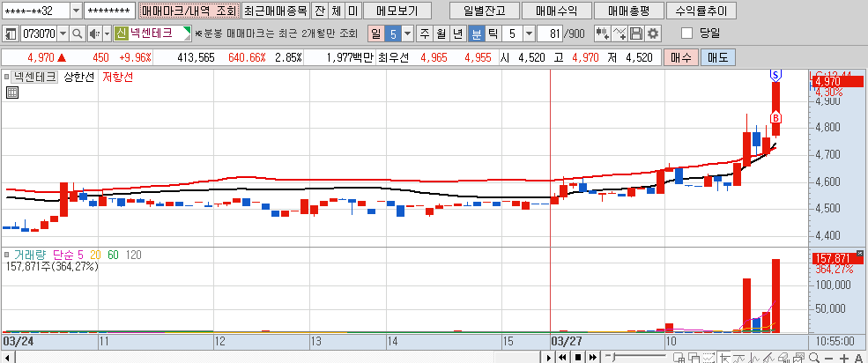Click the add candlestick indicator icon
Screen dimensions: 868x363
[x=603, y=33]
